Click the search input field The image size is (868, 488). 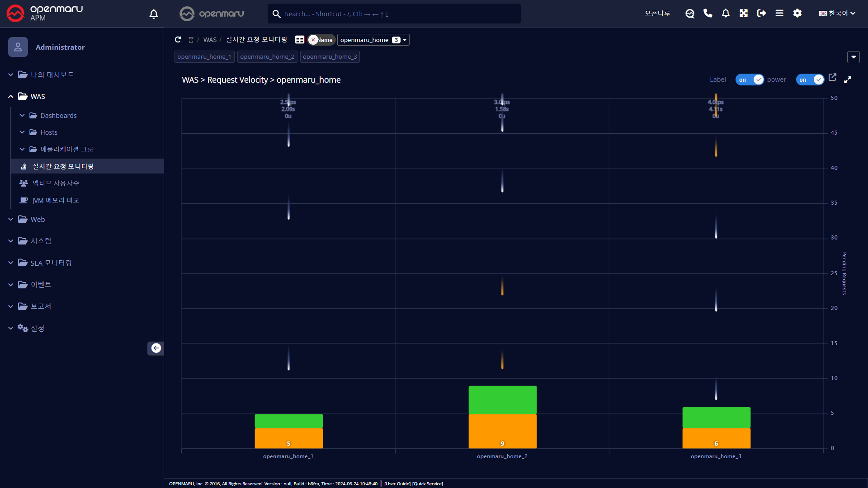[398, 14]
